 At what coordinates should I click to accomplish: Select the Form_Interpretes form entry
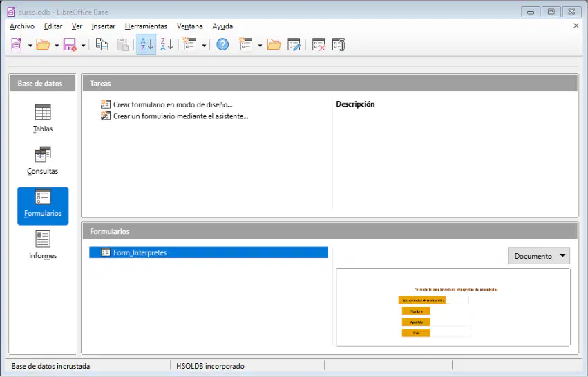(x=209, y=252)
